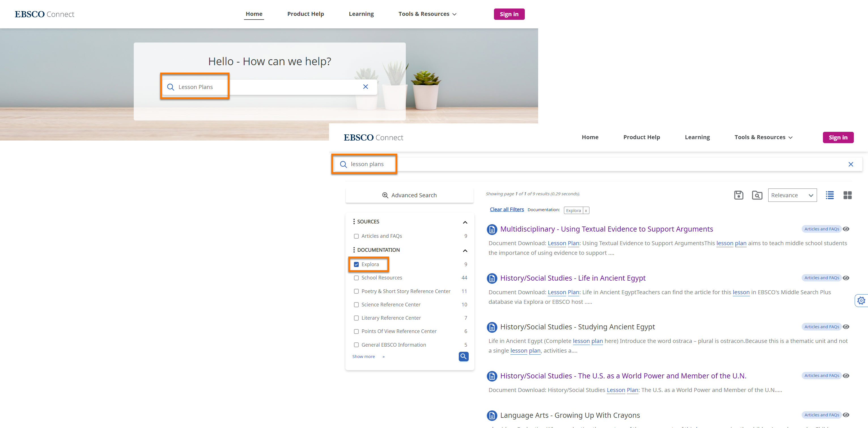Clear the lesson plans results search with X
Viewport: 868px width, 428px height.
851,164
